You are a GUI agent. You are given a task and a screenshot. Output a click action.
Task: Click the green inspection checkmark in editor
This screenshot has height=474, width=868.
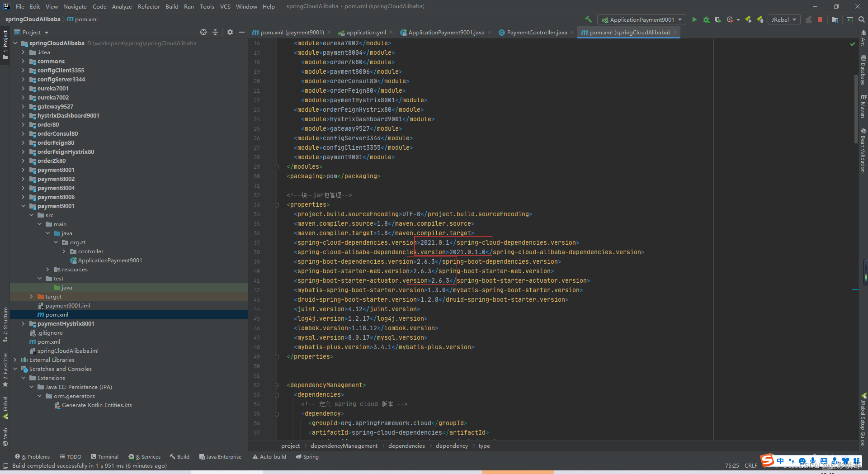tap(853, 44)
